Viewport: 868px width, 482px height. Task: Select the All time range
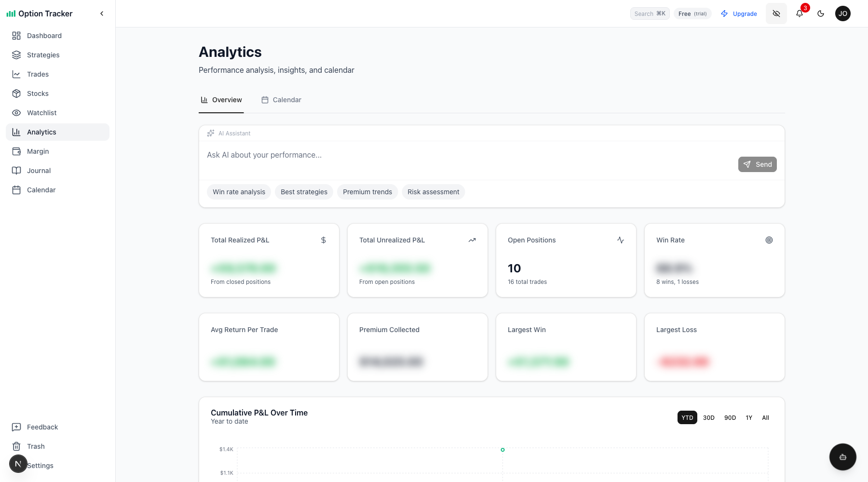tap(765, 417)
